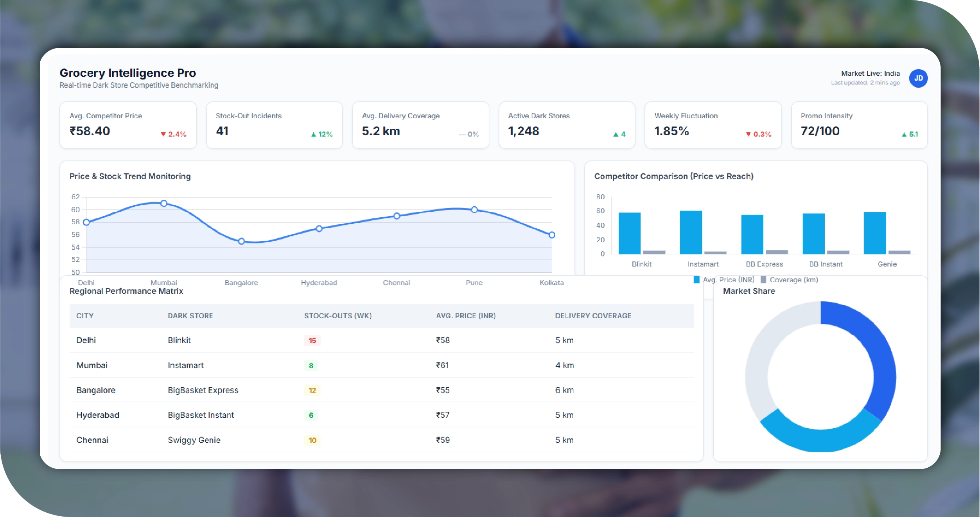The width and height of the screenshot is (980, 517).
Task: Click the Blinkit blue price bar
Action: click(x=629, y=233)
